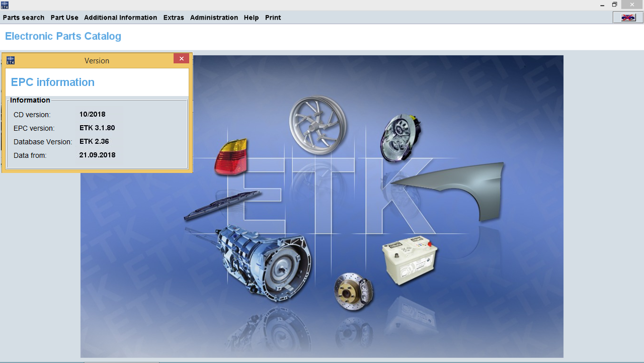
Task: Close the Version dialog
Action: point(182,59)
